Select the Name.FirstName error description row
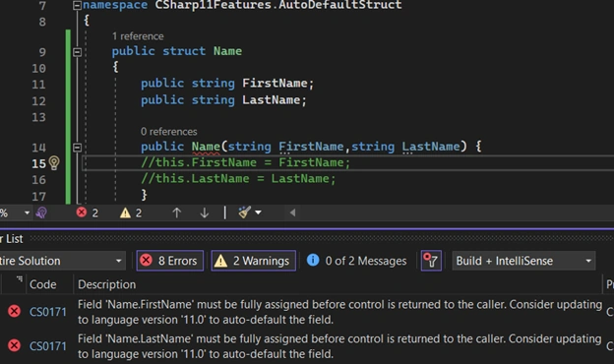614x364 pixels. pos(339,312)
